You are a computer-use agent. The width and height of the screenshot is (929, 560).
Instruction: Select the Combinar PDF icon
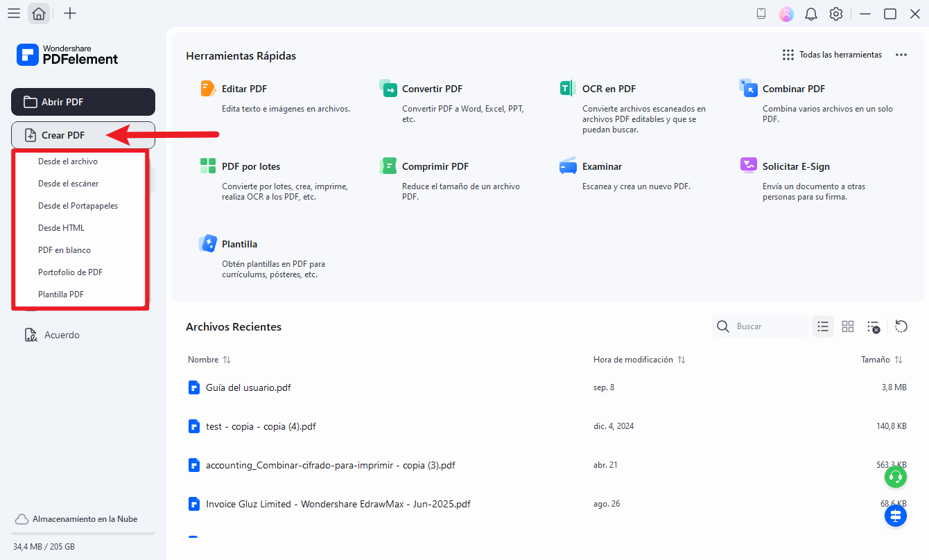click(748, 89)
